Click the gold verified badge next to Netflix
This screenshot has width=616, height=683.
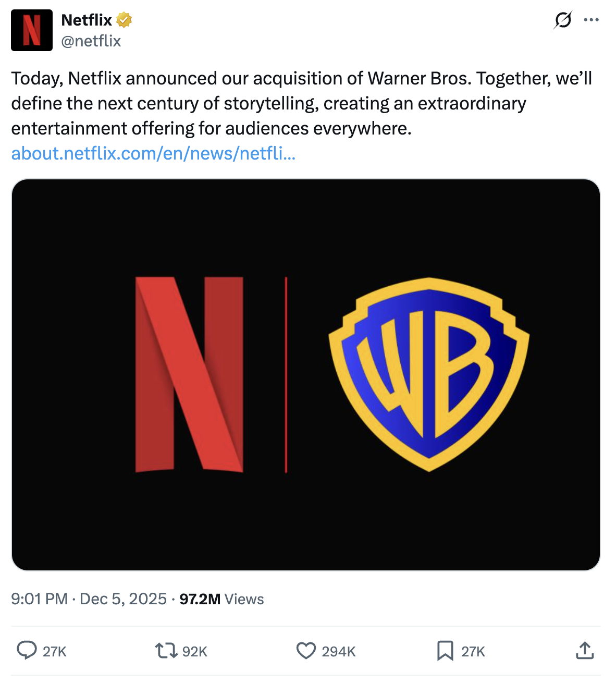point(124,20)
